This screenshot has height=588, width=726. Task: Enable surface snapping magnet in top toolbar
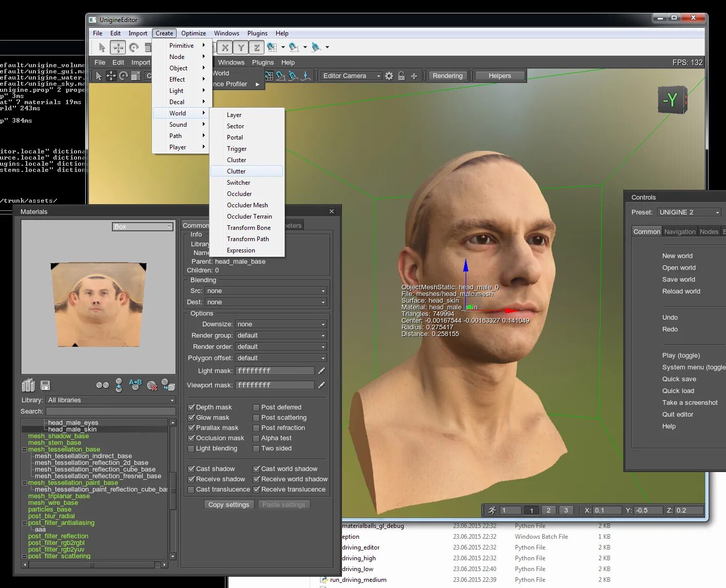pos(316,47)
